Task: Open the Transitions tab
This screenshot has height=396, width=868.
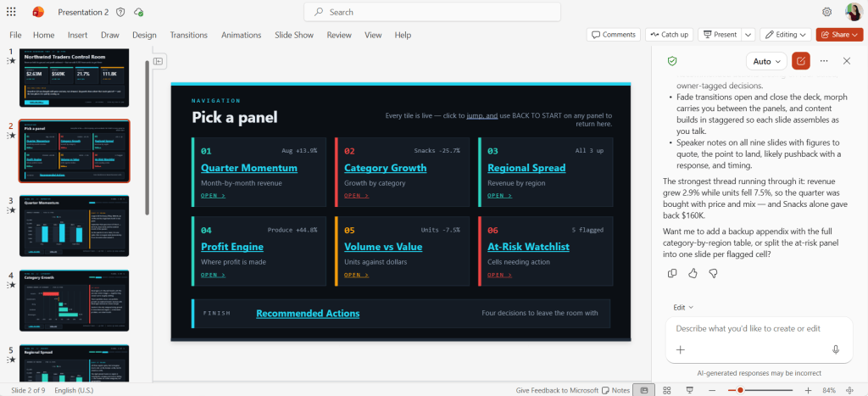Action: point(189,35)
